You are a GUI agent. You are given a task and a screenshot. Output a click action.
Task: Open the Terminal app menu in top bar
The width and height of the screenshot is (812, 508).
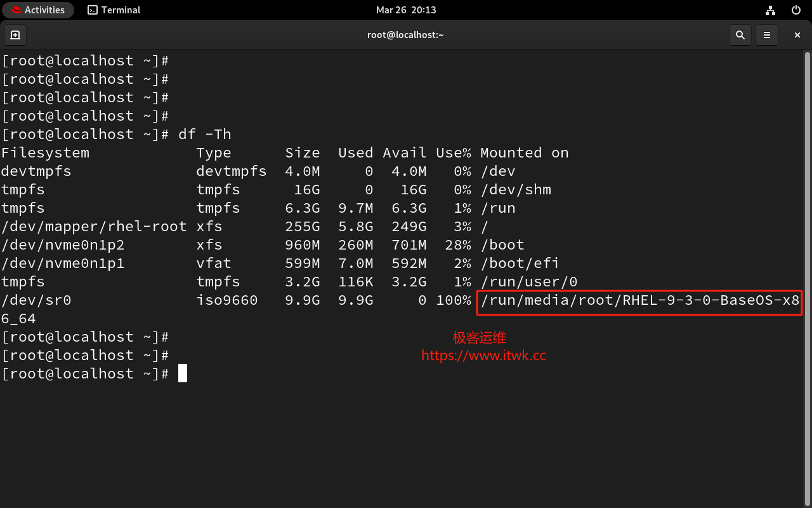click(114, 10)
